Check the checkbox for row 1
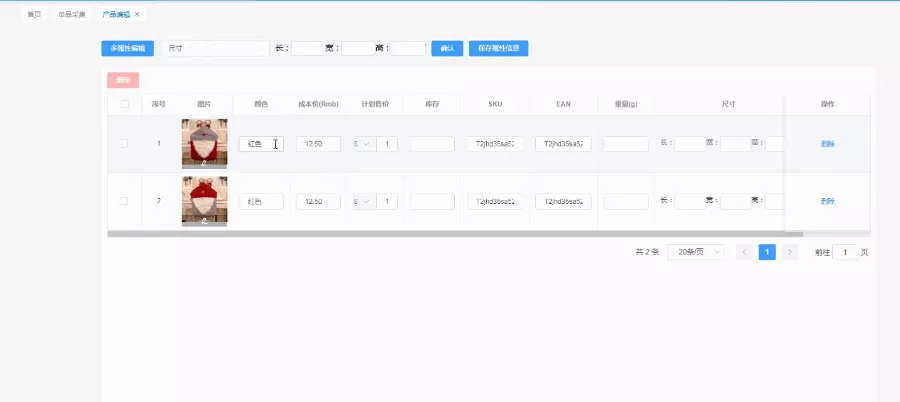The width and height of the screenshot is (900, 402). pyautogui.click(x=124, y=144)
